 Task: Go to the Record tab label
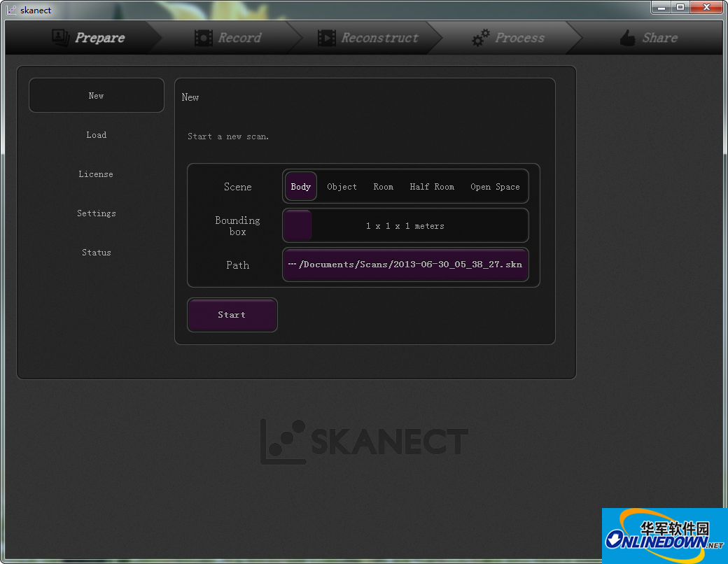point(239,38)
